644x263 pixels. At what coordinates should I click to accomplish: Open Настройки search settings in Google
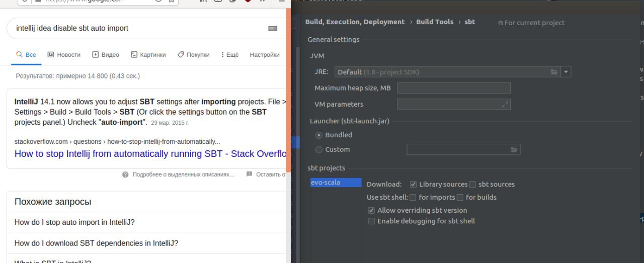coord(265,55)
